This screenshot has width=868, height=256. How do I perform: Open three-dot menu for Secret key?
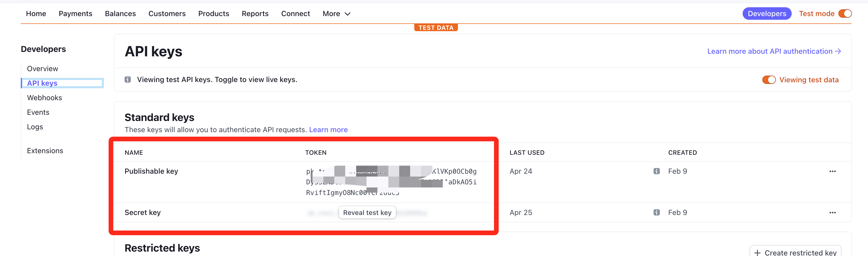[x=832, y=213]
